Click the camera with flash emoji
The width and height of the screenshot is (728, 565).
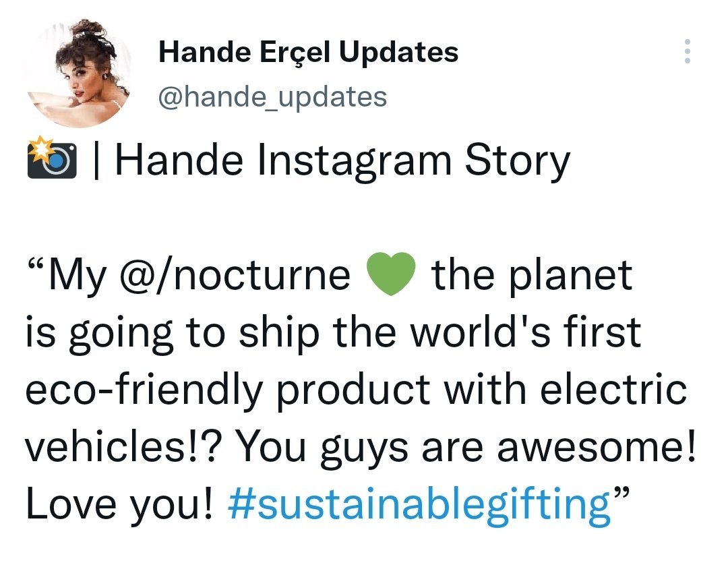[53, 160]
